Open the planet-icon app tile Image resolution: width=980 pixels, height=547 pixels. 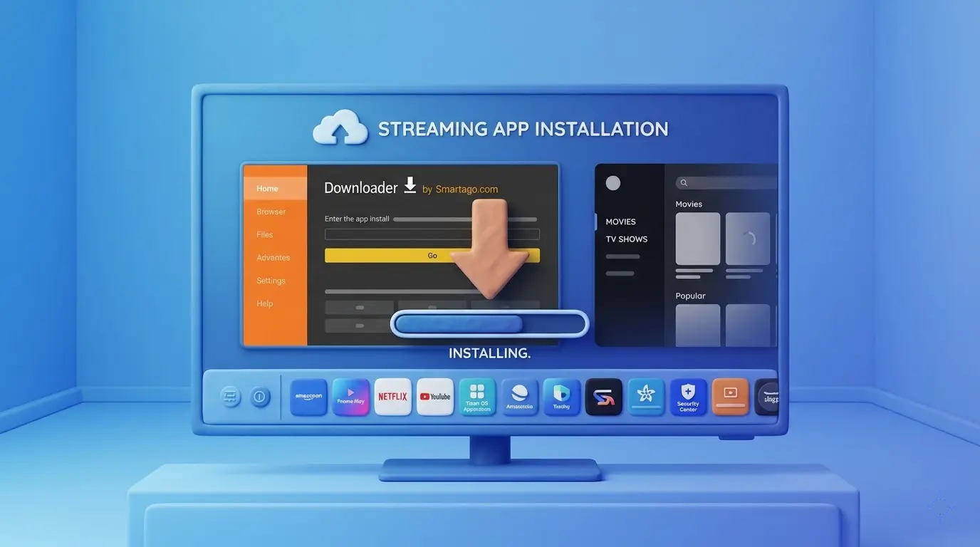519,397
